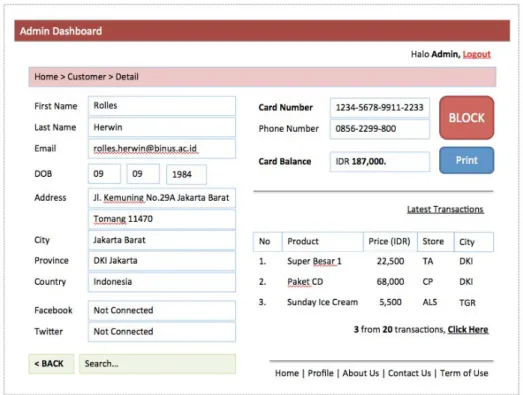Log out via the Logout link
This screenshot has height=395, width=523.
pos(476,54)
